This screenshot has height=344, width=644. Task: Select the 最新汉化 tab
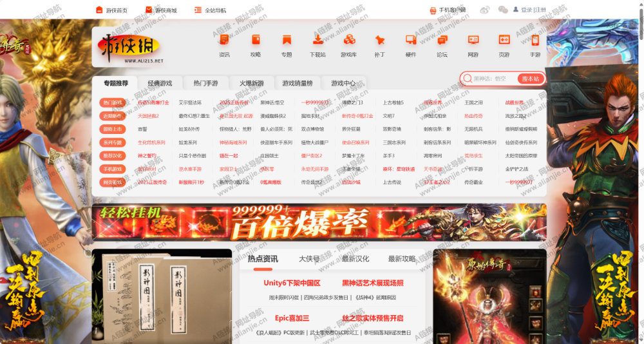tap(355, 259)
